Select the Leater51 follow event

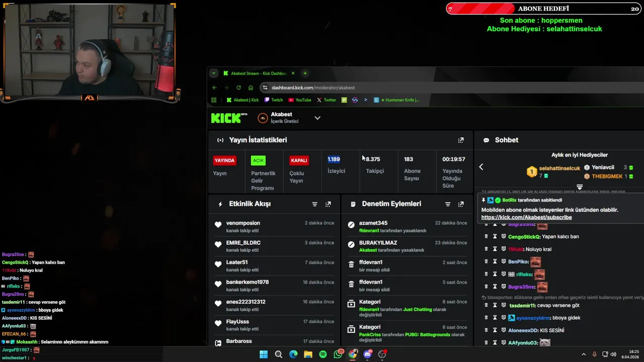coord(274,265)
